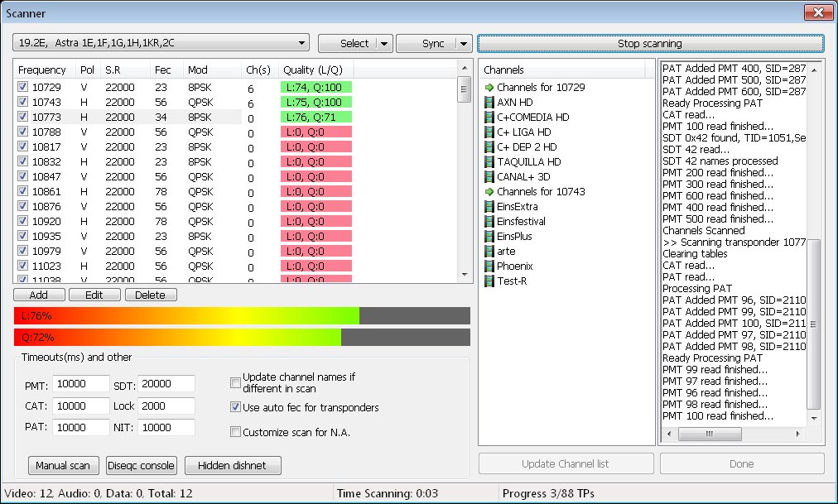The width and height of the screenshot is (838, 504).
Task: Uncheck transponder 10743 checkbox
Action: pos(22,102)
